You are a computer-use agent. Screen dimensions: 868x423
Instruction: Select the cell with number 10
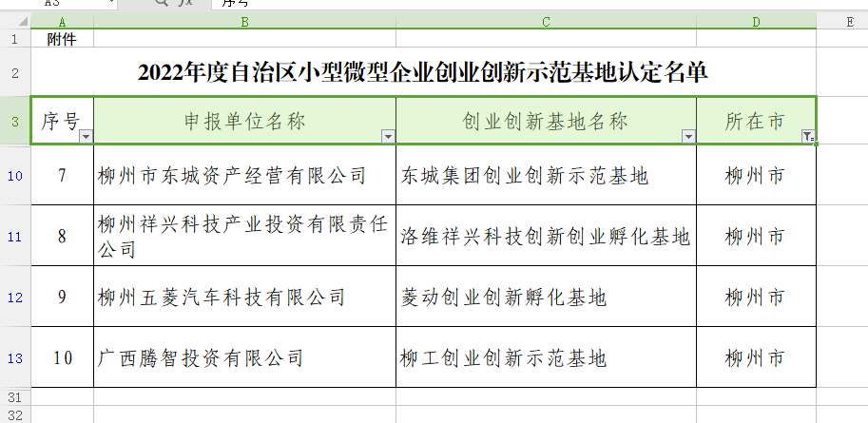(x=62, y=358)
